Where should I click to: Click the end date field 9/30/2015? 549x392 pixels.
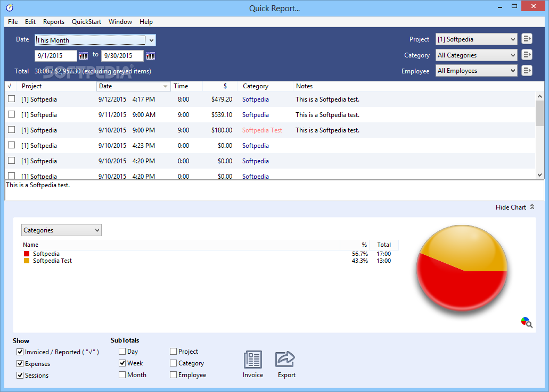click(122, 56)
